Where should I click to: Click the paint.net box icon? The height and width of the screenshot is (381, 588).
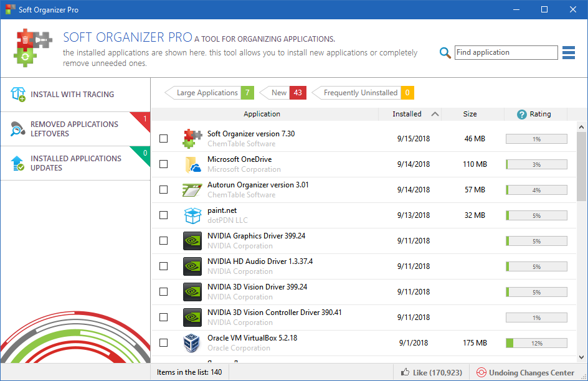192,215
